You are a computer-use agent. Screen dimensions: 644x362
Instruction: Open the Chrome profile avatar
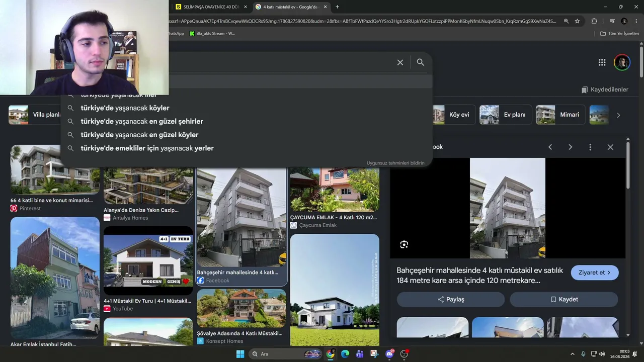[x=624, y=21]
